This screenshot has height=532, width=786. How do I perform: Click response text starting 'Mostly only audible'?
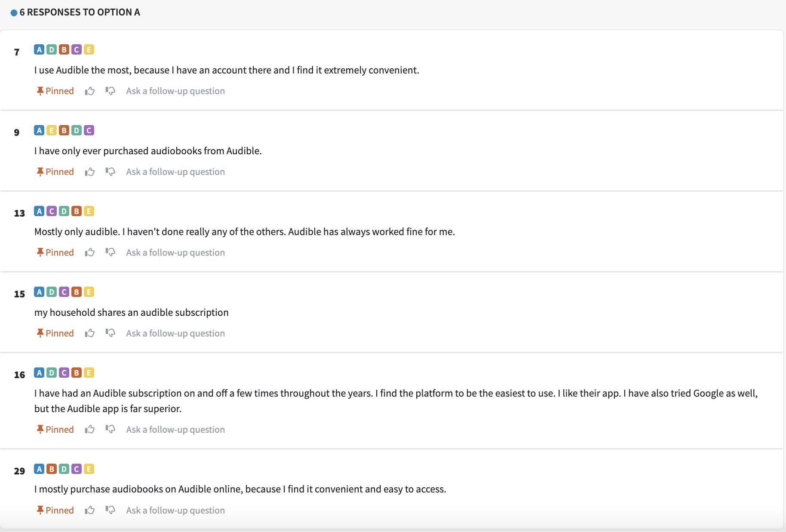click(x=245, y=232)
